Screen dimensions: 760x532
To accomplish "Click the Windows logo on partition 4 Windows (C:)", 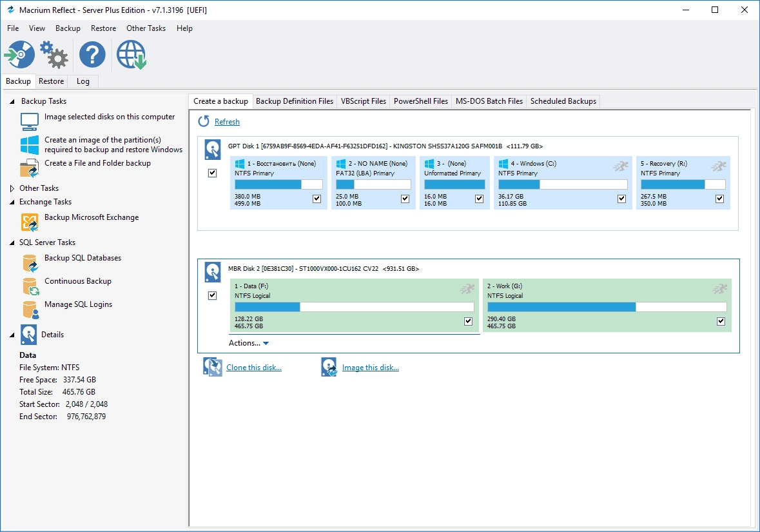I will pos(503,163).
